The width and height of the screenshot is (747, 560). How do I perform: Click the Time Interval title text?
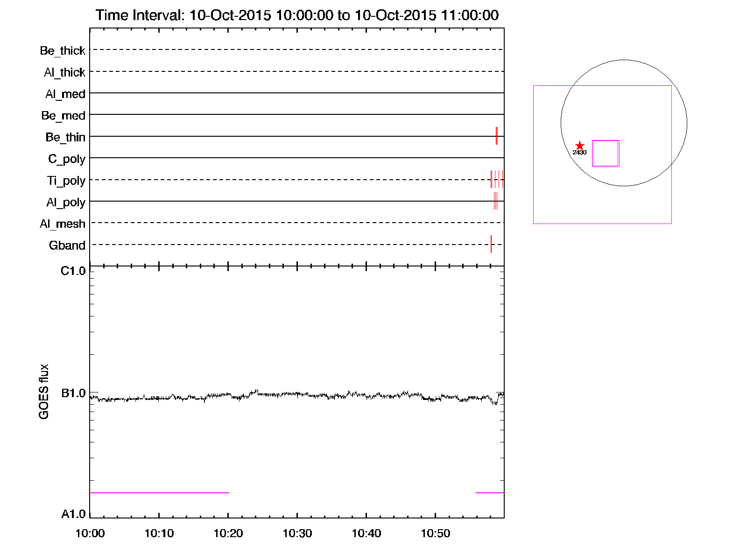tap(297, 15)
